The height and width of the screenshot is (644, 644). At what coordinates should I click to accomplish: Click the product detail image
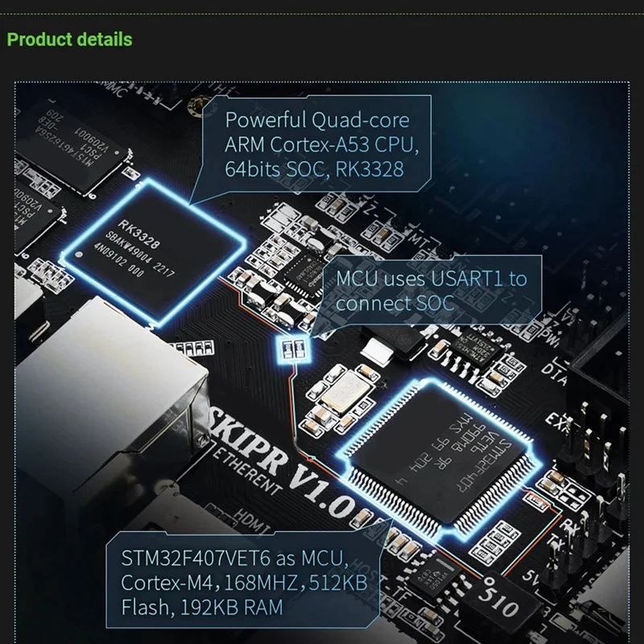[x=322, y=362]
